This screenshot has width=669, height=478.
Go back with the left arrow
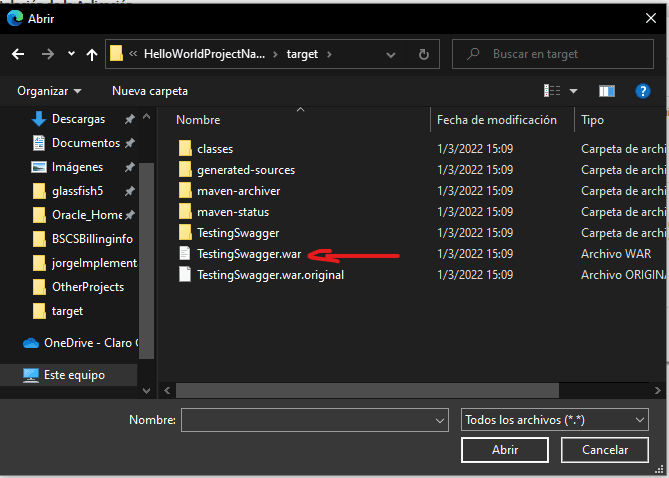(18, 54)
